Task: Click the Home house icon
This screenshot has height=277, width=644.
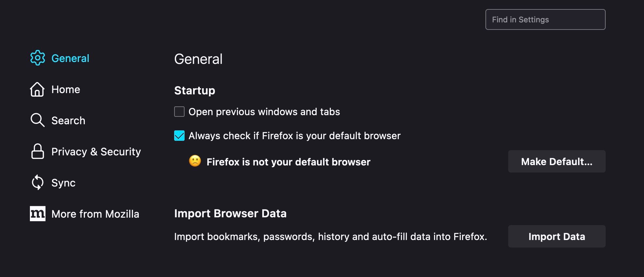Action: 37,89
